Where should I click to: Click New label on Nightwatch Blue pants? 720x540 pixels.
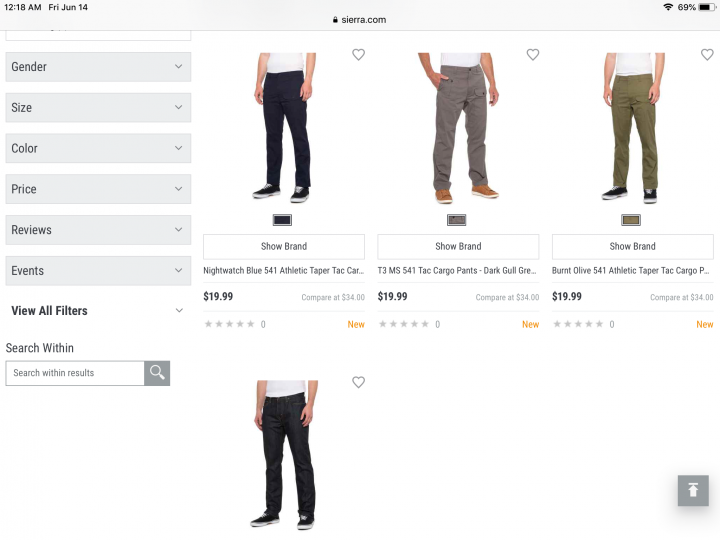pyautogui.click(x=356, y=325)
